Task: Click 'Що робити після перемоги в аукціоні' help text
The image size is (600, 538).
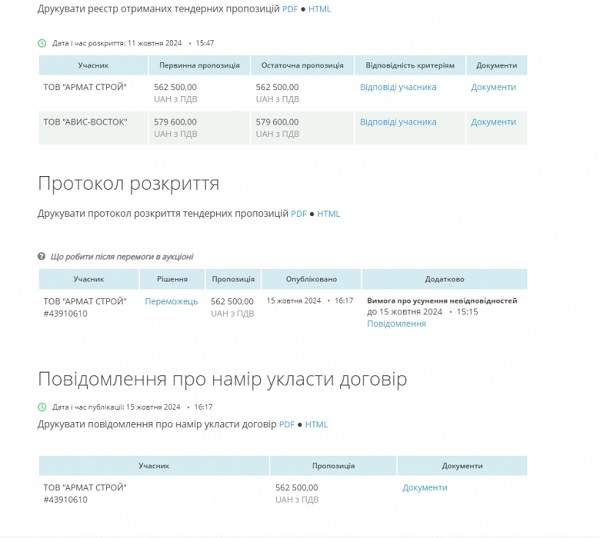Action: (122, 257)
